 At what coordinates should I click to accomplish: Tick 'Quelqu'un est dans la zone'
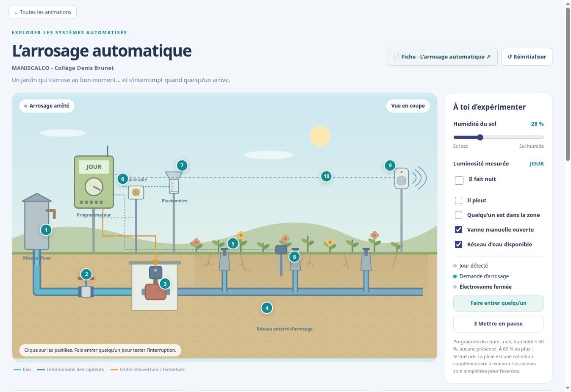(458, 215)
